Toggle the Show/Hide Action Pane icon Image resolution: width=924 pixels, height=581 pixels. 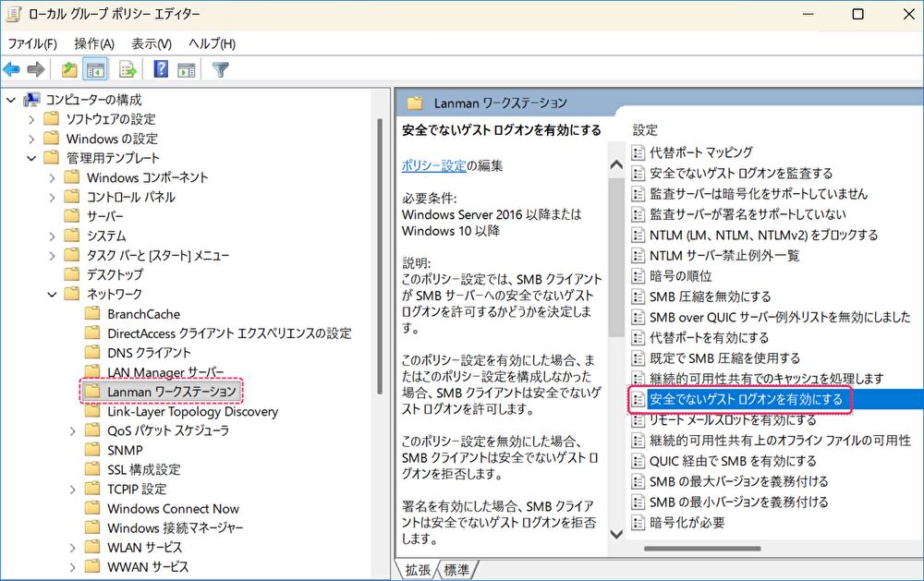tap(187, 69)
